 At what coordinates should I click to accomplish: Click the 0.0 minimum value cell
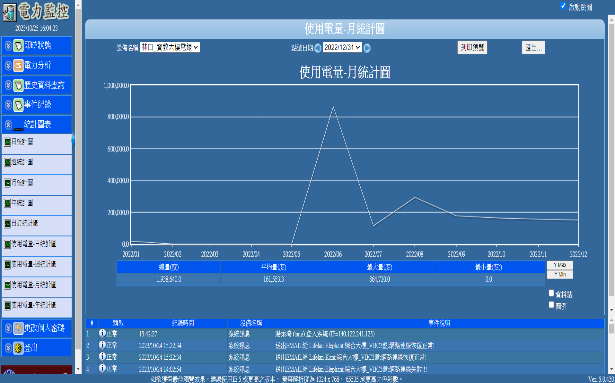[489, 279]
